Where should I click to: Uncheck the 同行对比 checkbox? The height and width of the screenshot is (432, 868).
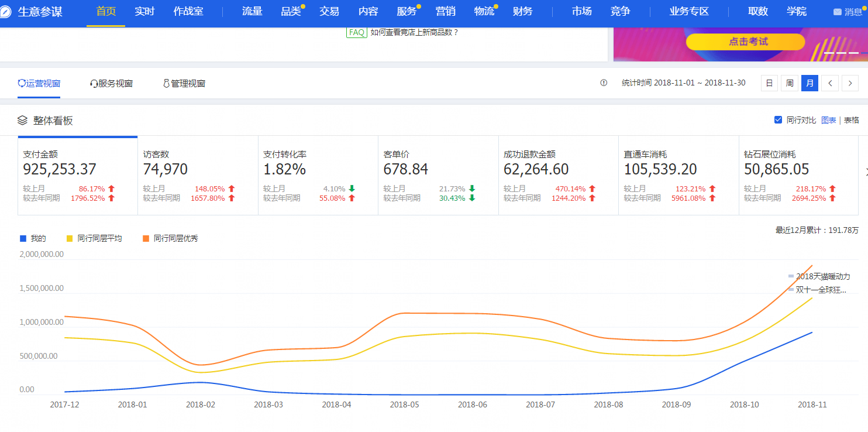778,120
